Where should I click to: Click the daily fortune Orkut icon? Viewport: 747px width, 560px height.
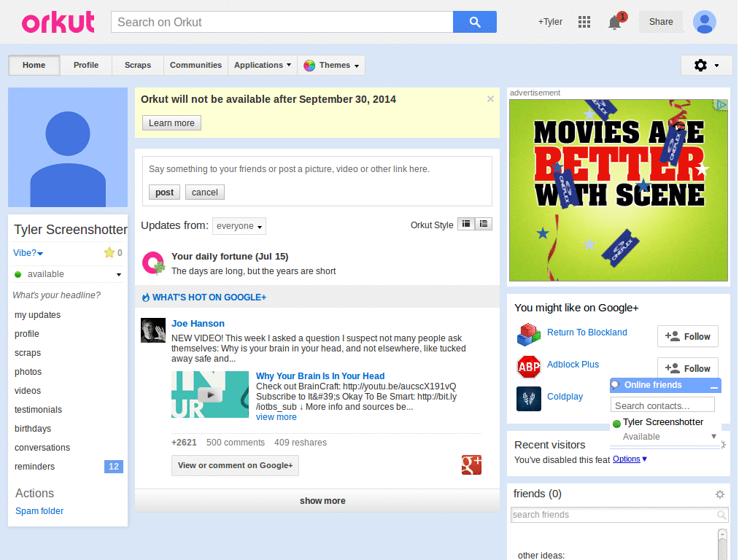[x=153, y=262]
